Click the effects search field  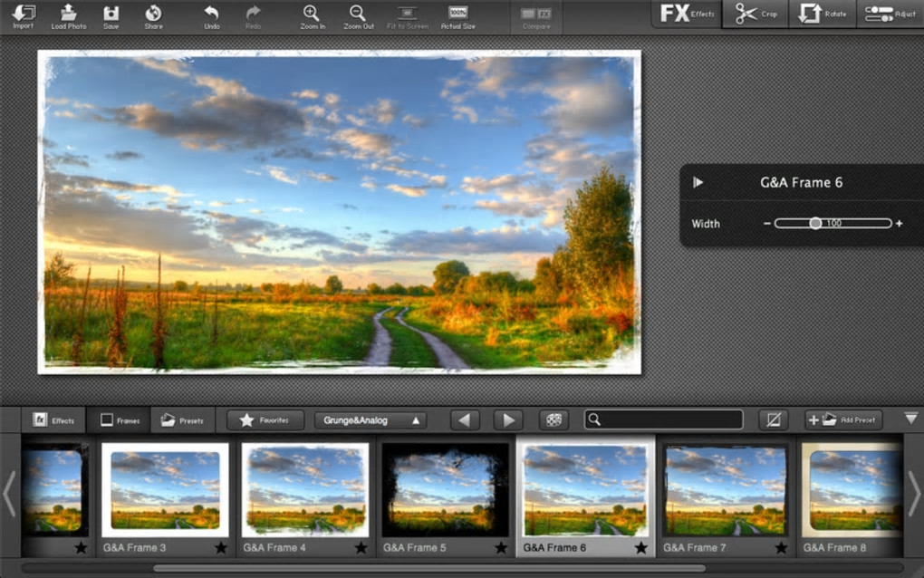point(663,419)
